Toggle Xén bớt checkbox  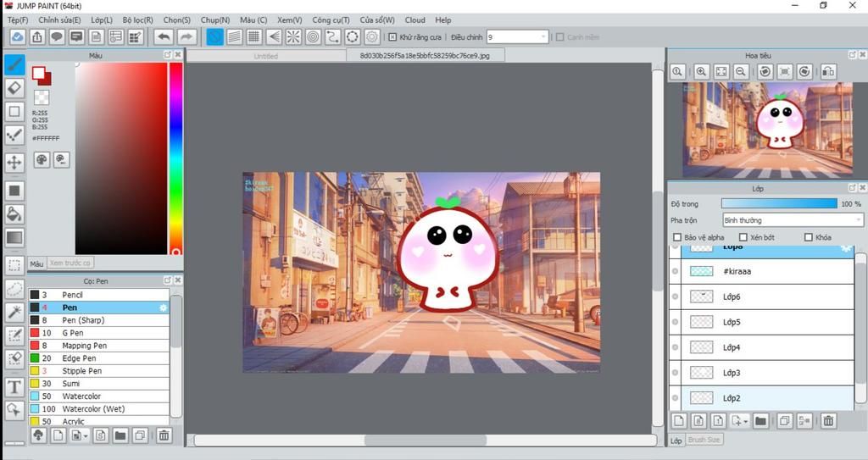point(743,237)
